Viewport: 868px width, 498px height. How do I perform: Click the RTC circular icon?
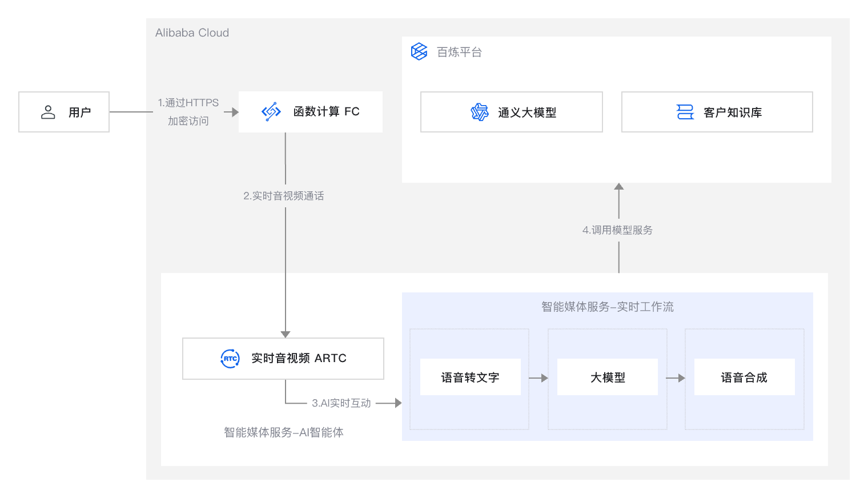coord(230,359)
